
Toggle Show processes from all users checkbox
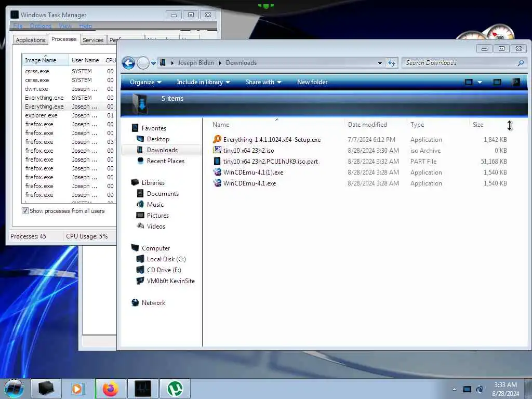(x=25, y=211)
